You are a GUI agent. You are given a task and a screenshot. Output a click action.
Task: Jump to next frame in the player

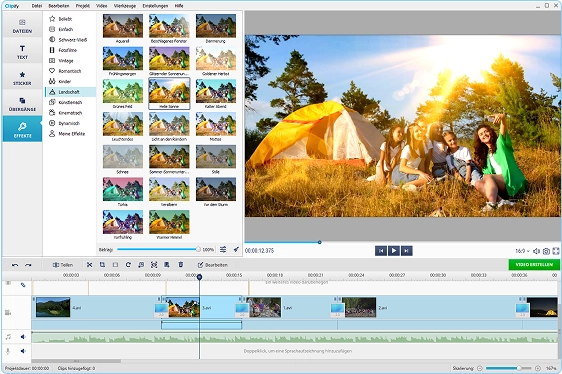(x=406, y=251)
